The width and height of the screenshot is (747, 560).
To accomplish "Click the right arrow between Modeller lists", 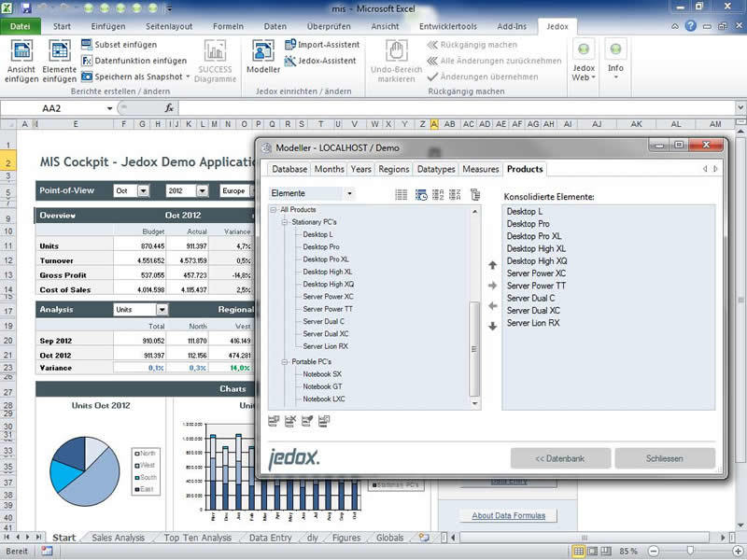I will point(493,286).
